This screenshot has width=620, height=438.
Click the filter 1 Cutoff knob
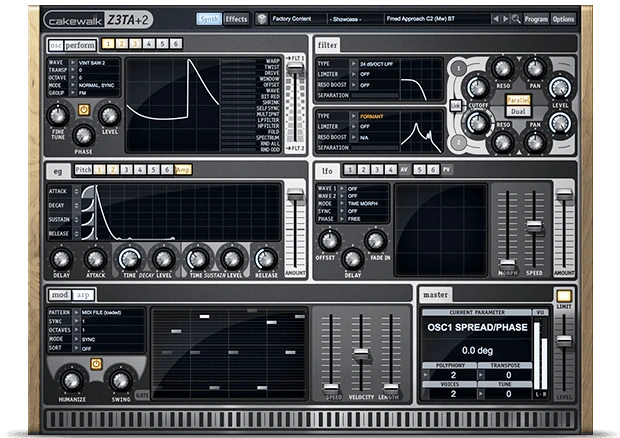pos(478,87)
